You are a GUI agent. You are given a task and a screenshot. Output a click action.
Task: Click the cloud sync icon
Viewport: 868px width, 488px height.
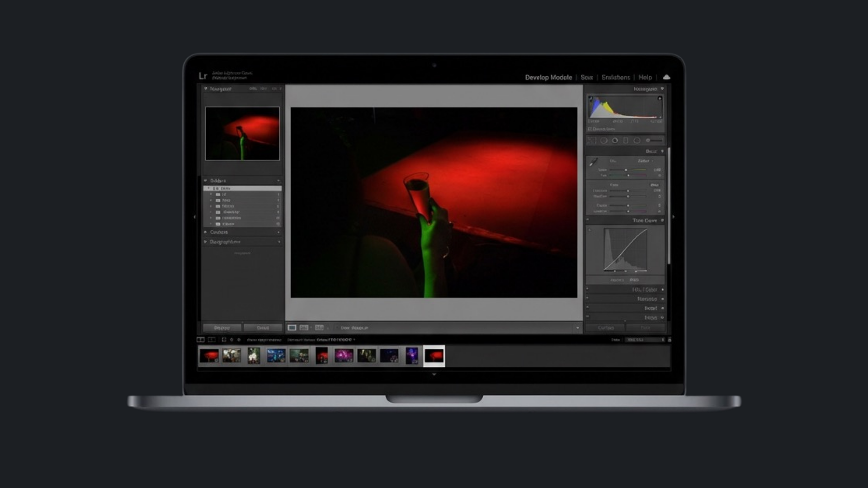[666, 77]
